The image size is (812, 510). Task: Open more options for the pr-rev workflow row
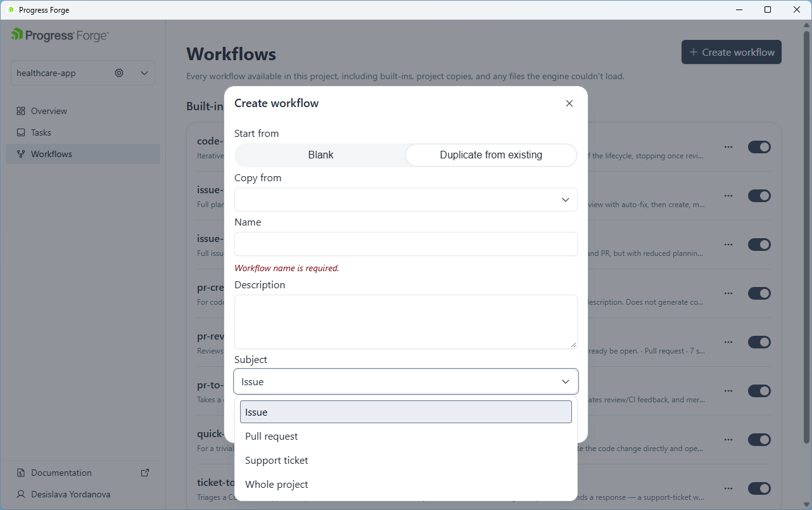(728, 342)
